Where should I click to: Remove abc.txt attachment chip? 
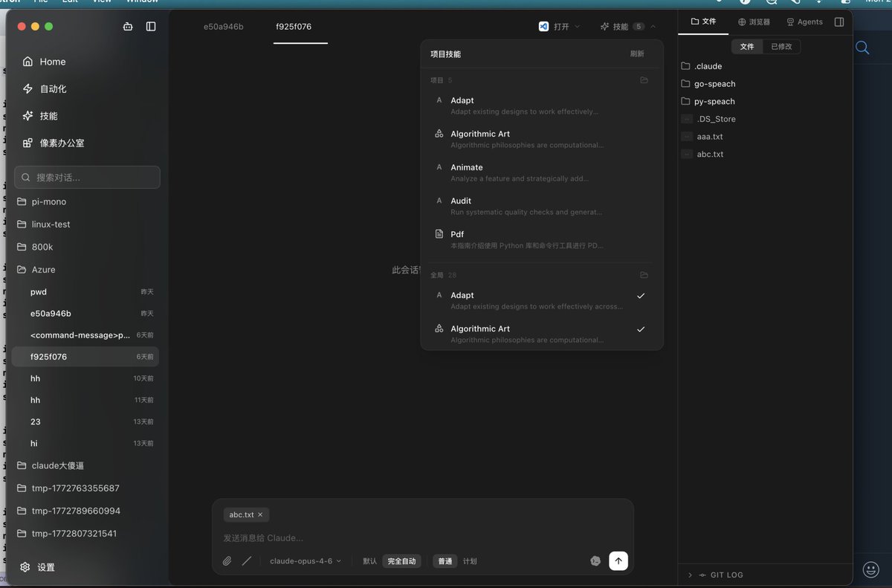coord(260,514)
